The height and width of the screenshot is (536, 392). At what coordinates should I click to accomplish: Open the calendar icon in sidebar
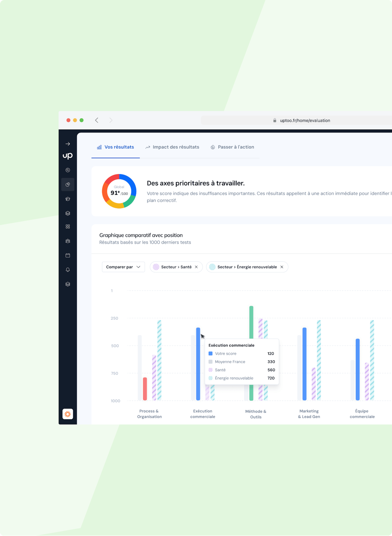click(x=68, y=255)
